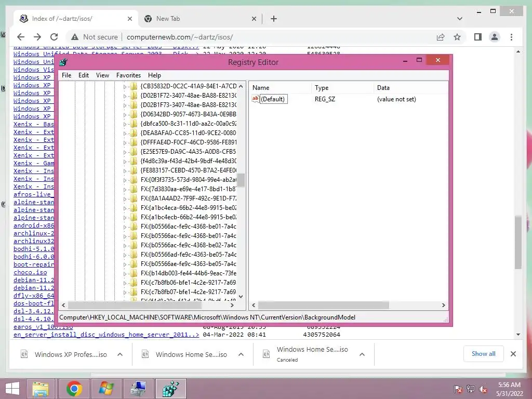Image resolution: width=532 pixels, height=399 pixels.
Task: Expand the {CB35832D-0C2C-41A9 registry key
Action: coord(125,87)
